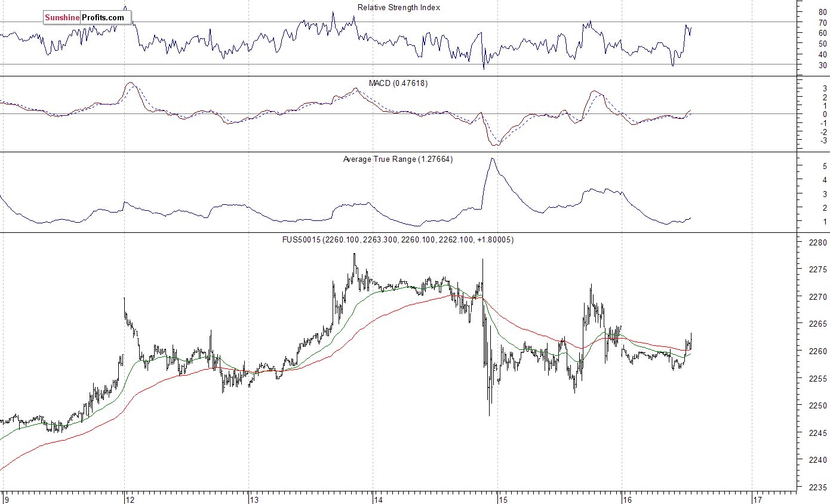This screenshot has width=830, height=504.
Task: Click the 2240 price axis label
Action: [819, 460]
